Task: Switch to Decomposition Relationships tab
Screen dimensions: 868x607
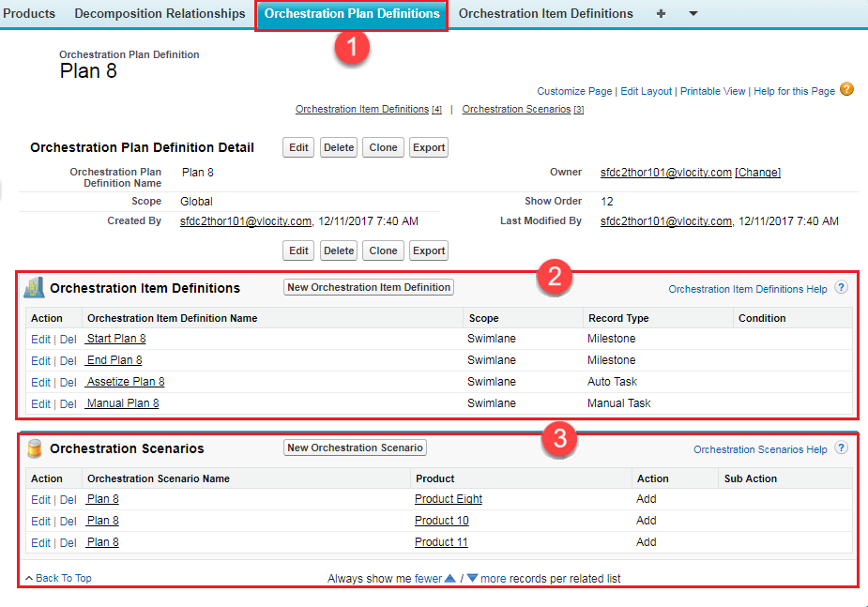Action: (x=160, y=14)
